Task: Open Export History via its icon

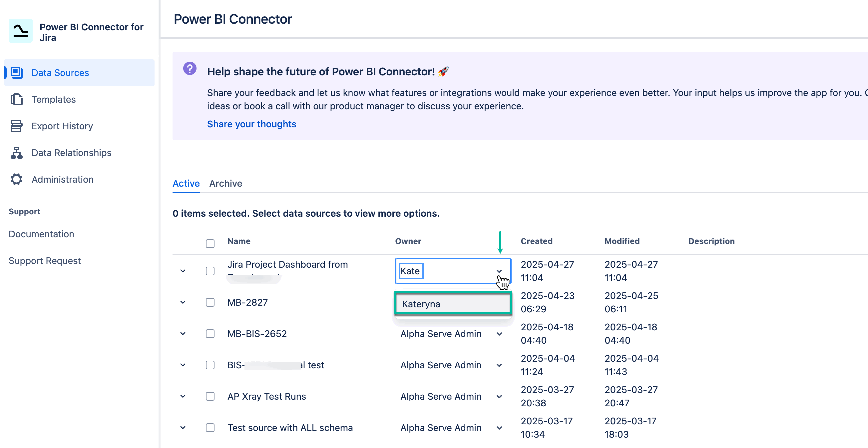Action: pos(16,126)
